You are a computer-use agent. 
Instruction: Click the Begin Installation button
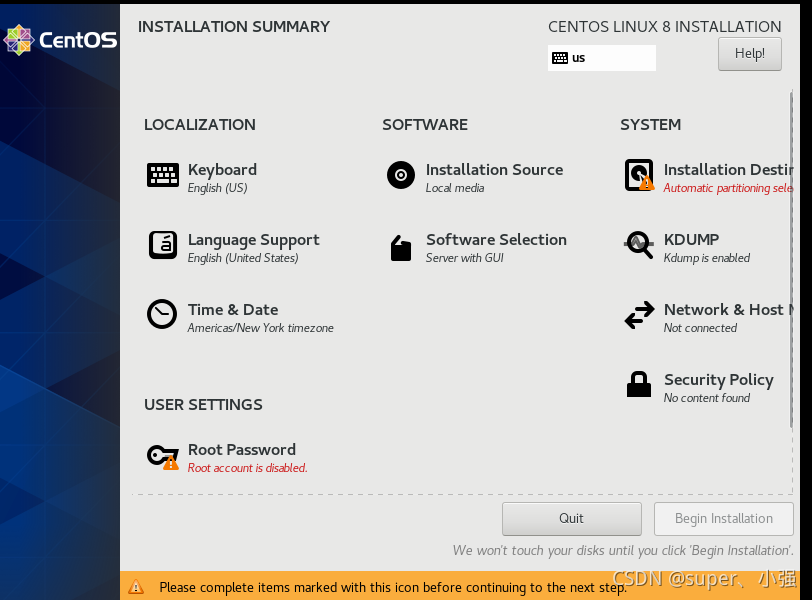pyautogui.click(x=723, y=519)
